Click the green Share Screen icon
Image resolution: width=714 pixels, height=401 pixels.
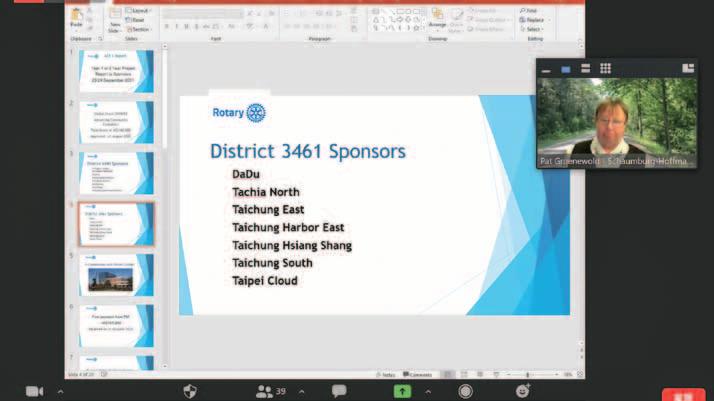click(x=402, y=391)
